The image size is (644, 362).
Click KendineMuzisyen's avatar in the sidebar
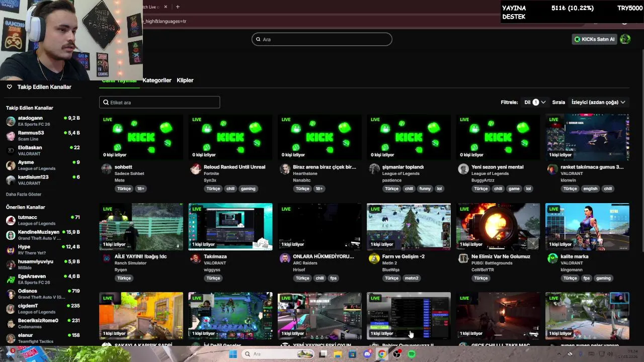11,235
